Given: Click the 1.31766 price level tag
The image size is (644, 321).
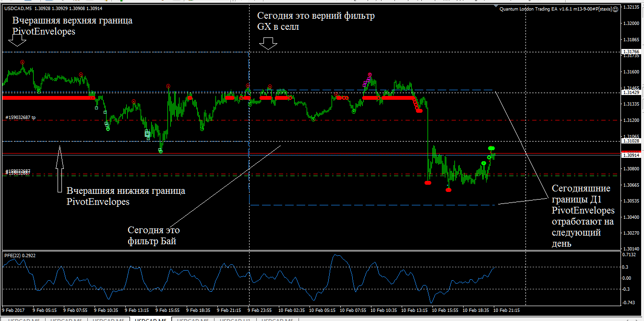Looking at the screenshot, I should [x=630, y=51].
